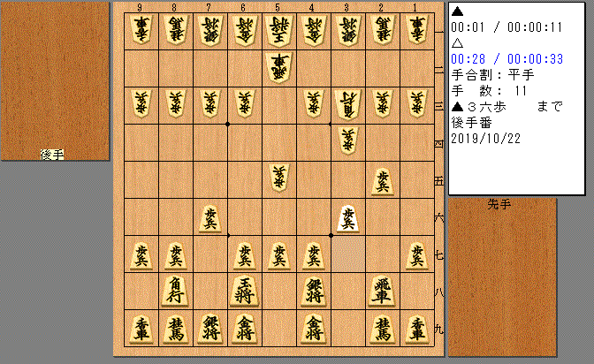Select sente's pawn at 1七
The height and width of the screenshot is (364, 594).
point(417,256)
